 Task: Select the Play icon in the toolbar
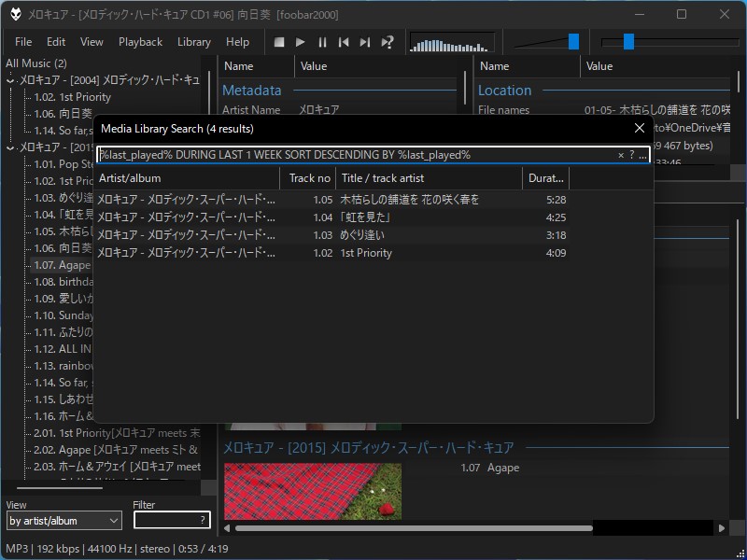(x=301, y=42)
